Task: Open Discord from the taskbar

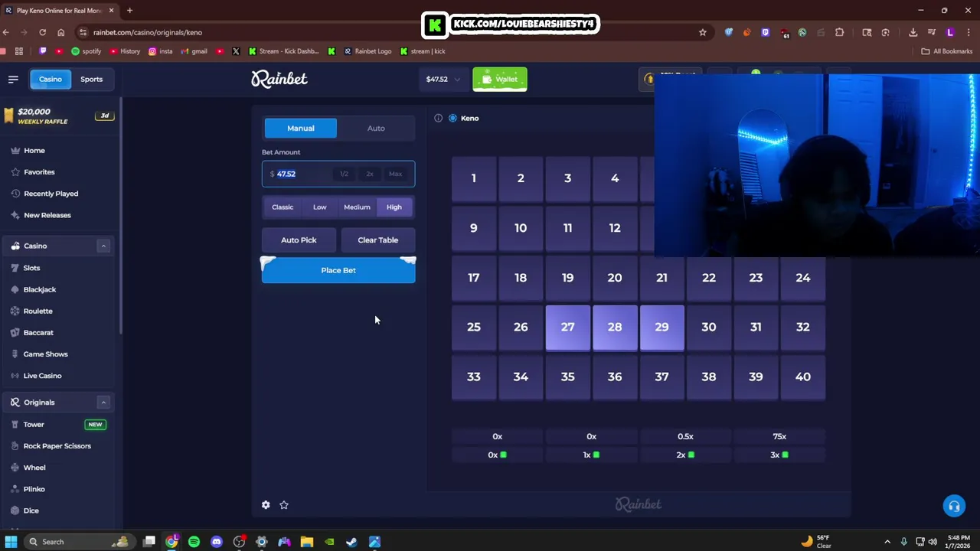Action: pyautogui.click(x=217, y=542)
